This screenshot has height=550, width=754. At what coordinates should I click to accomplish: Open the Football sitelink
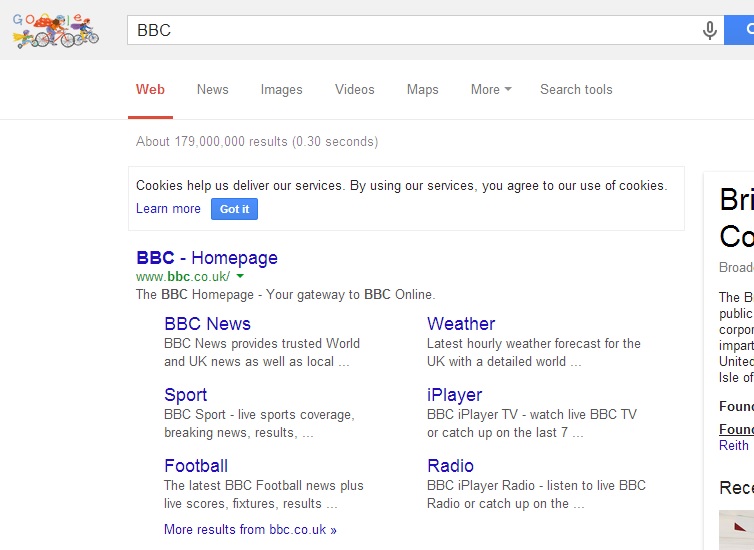196,466
